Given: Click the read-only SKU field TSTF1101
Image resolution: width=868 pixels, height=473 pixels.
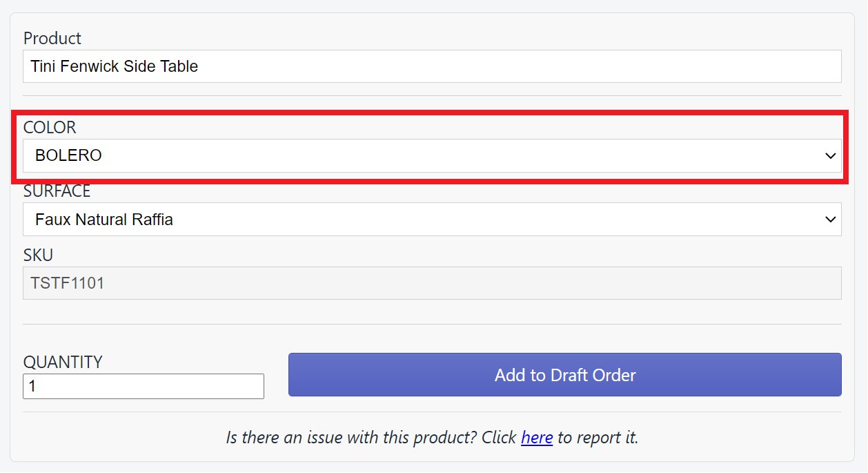Looking at the screenshot, I should 432,283.
